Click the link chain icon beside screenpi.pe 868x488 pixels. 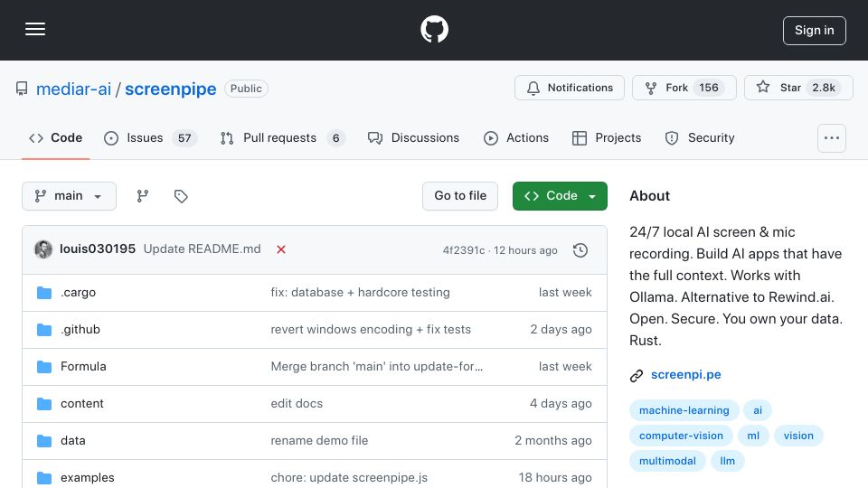637,376
